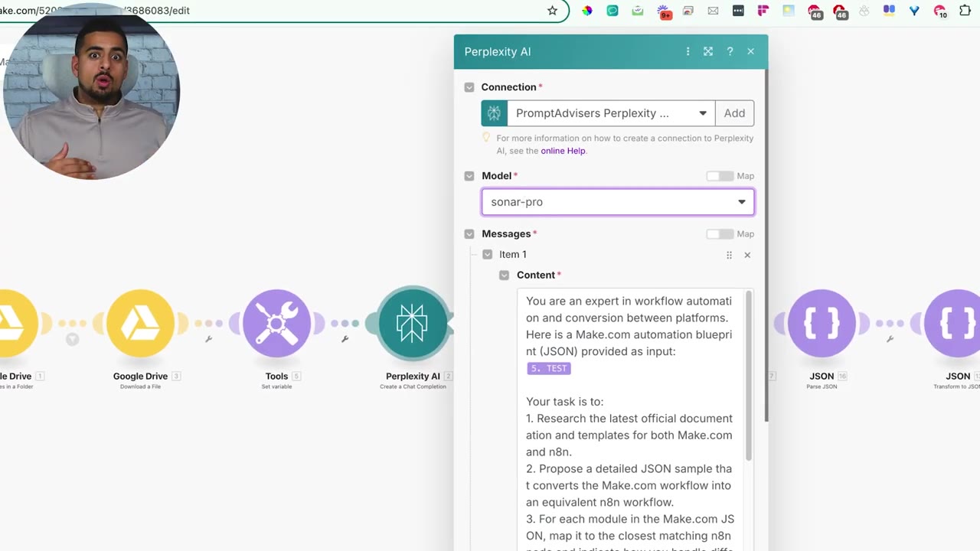The width and height of the screenshot is (980, 551).
Task: Select the Tools Set variable module
Action: coord(276,324)
